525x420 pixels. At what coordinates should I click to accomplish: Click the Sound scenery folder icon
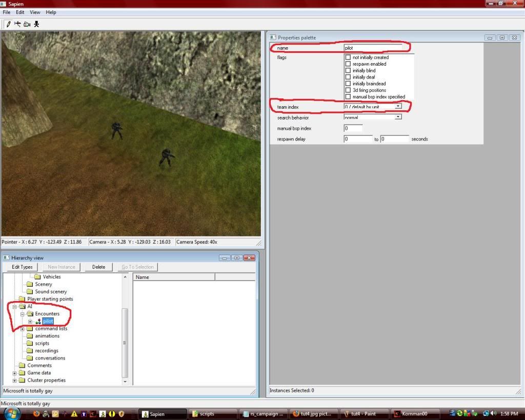[x=30, y=291]
